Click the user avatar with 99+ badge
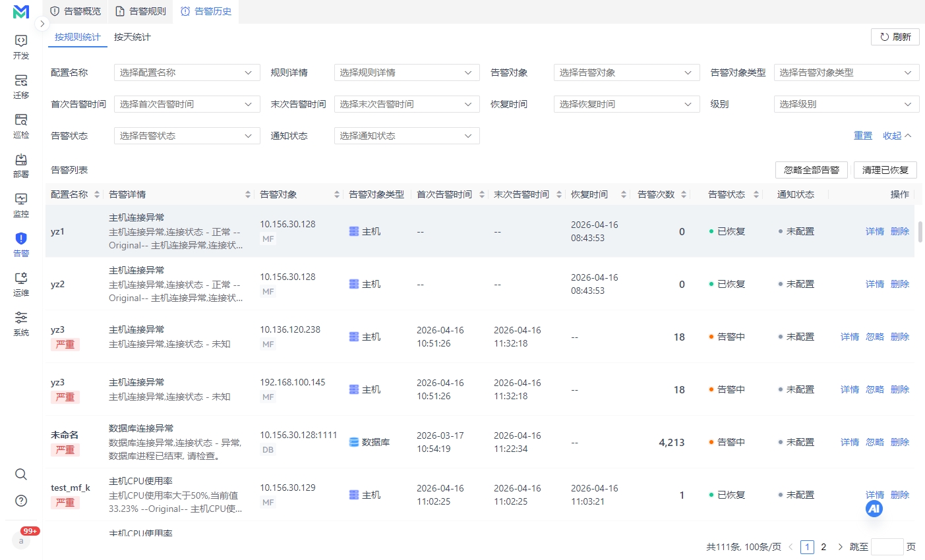Viewport: 925px width, 560px height. [21, 540]
